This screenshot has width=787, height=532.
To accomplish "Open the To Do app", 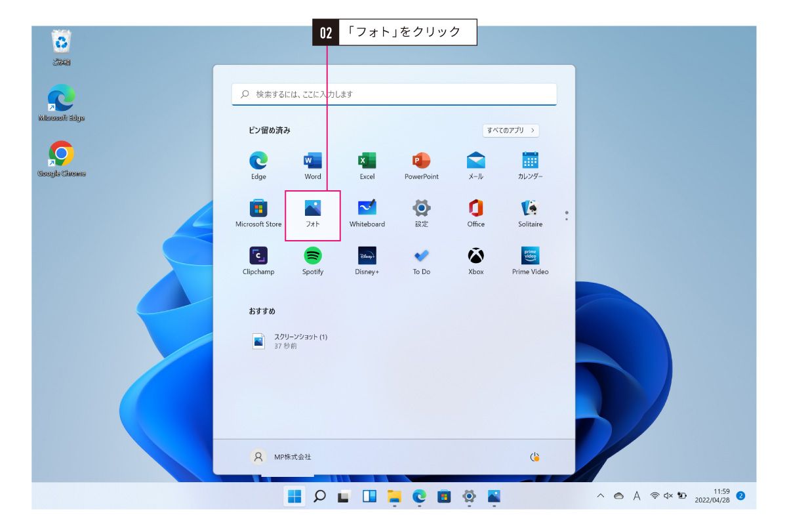I will coord(422,261).
